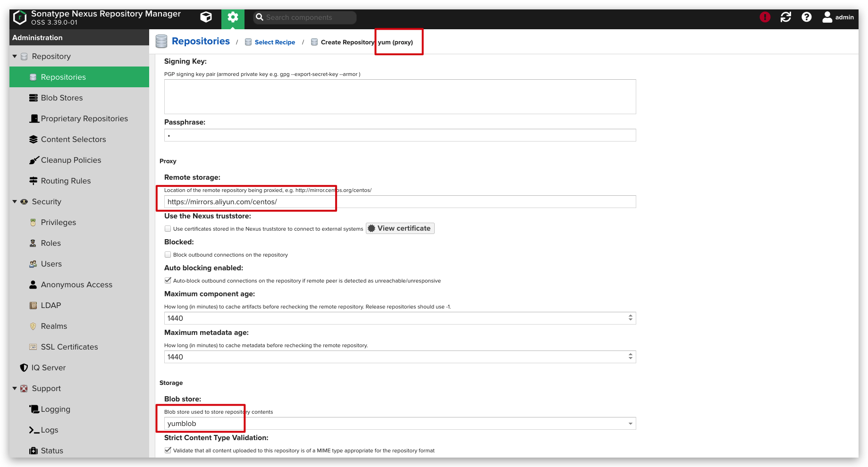This screenshot has width=868, height=467.
Task: Collapse the Security tree section
Action: (x=15, y=202)
